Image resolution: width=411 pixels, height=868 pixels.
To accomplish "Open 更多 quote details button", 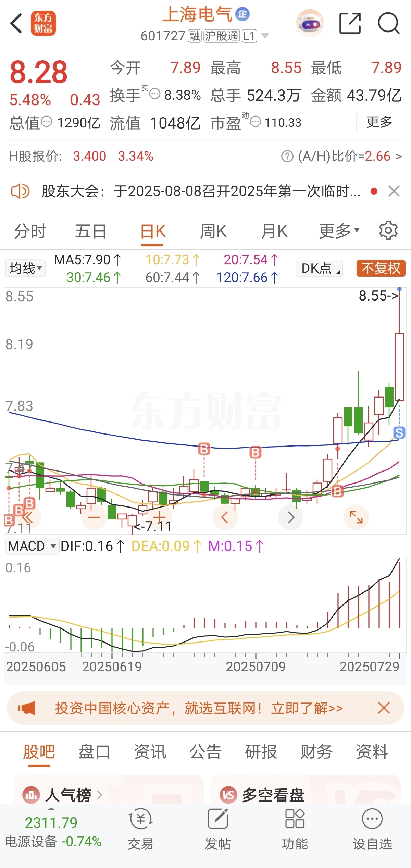I will tap(379, 122).
